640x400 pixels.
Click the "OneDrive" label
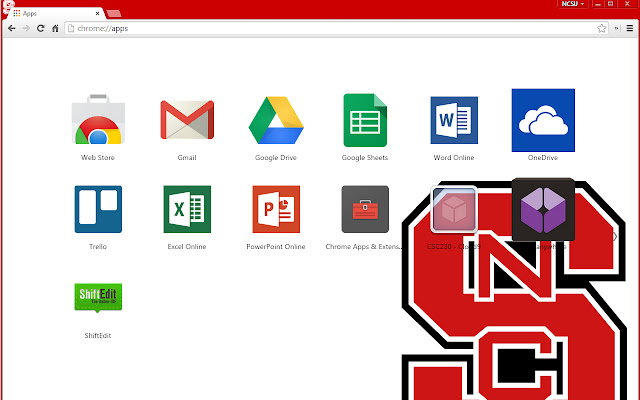(x=543, y=158)
